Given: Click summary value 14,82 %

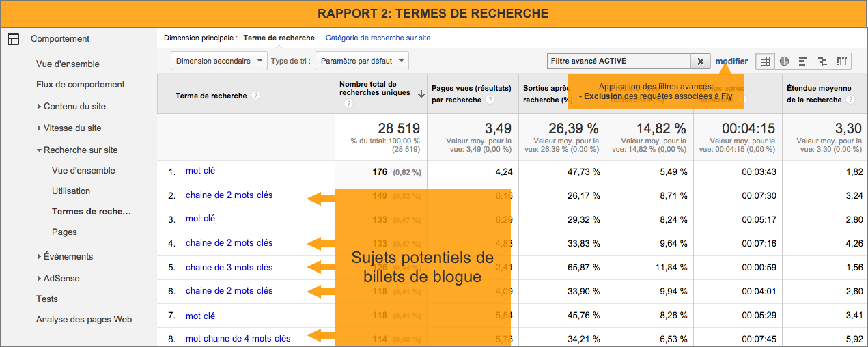Looking at the screenshot, I should tap(661, 128).
